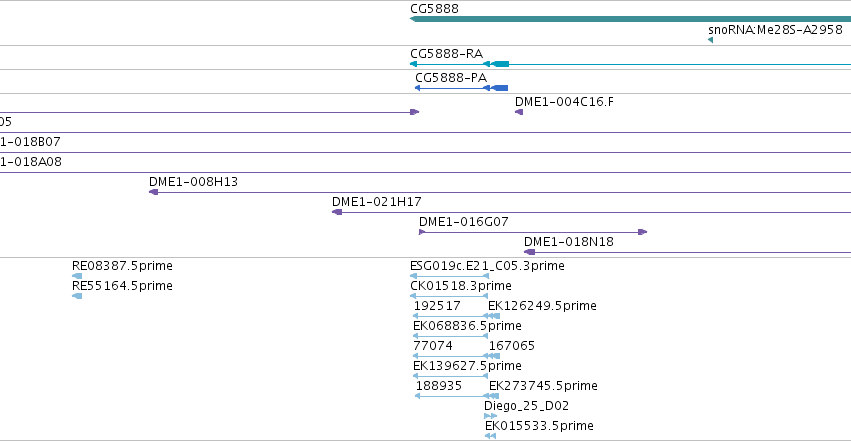This screenshot has height=441, width=851.
Task: Click the EK015533.5prime arrow glyph
Action: [491, 436]
